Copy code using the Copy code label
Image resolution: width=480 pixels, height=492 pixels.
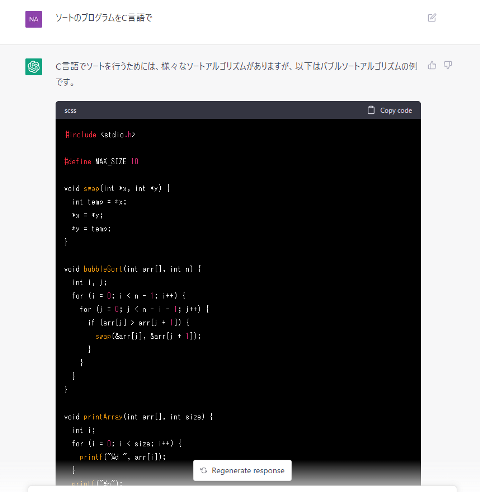point(396,110)
